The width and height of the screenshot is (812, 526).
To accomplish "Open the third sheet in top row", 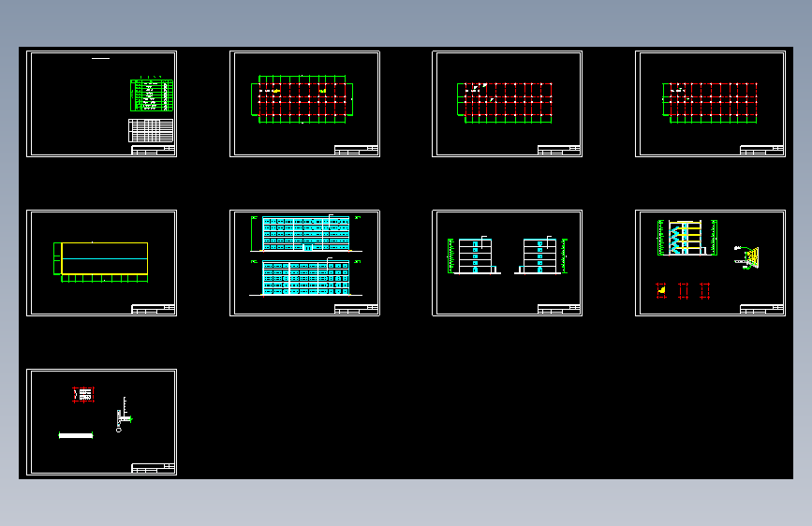I will (507, 104).
